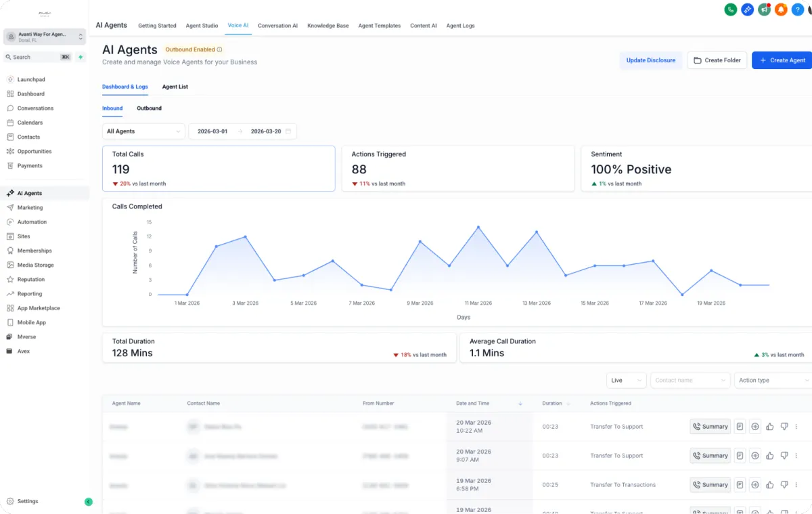This screenshot has width=812, height=514.
Task: Open the Avanti Way account switcher
Action: (x=45, y=37)
